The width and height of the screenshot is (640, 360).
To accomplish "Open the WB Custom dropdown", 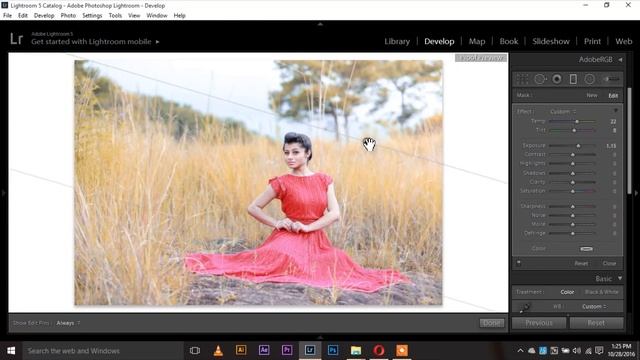I will point(594,307).
